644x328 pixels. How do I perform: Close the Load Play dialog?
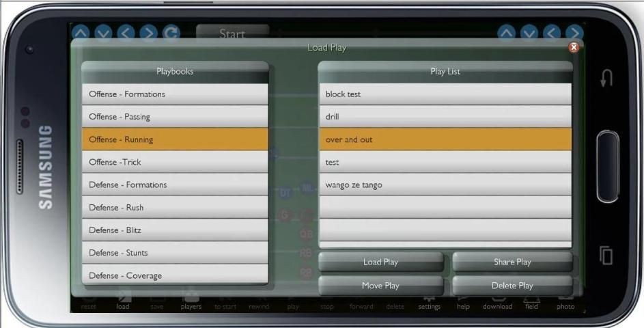tap(574, 47)
